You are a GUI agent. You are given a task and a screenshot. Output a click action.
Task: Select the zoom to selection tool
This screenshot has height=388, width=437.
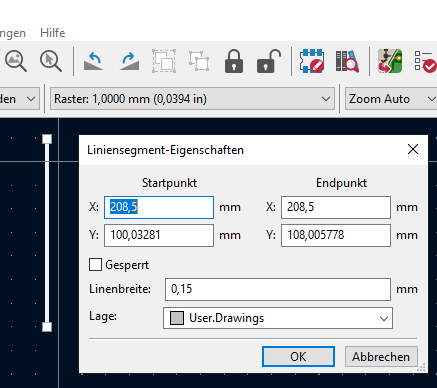51,61
